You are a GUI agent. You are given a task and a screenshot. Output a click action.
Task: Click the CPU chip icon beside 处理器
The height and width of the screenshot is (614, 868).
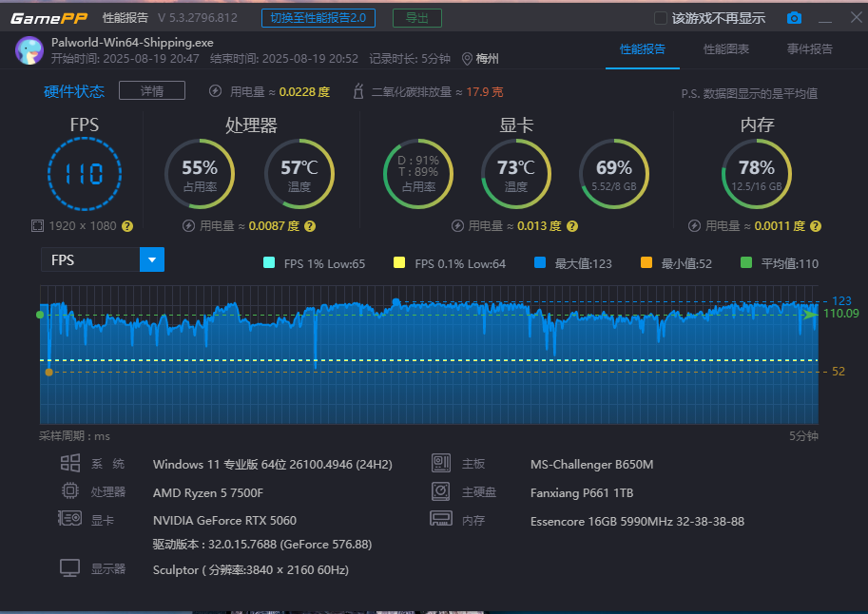coord(70,490)
